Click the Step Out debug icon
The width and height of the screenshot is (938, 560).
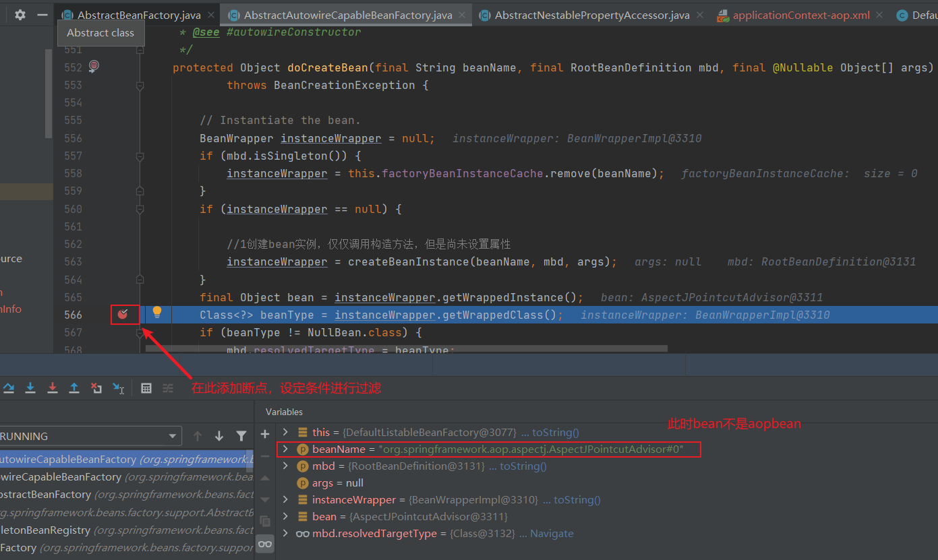74,388
